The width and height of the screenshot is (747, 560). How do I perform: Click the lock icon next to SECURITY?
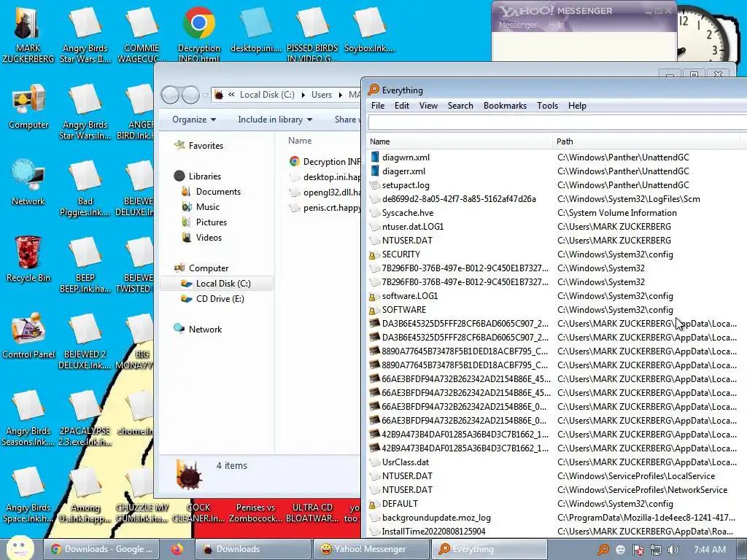[373, 254]
